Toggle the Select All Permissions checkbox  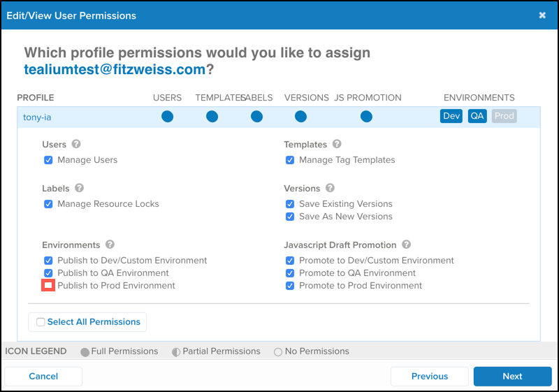pos(41,322)
